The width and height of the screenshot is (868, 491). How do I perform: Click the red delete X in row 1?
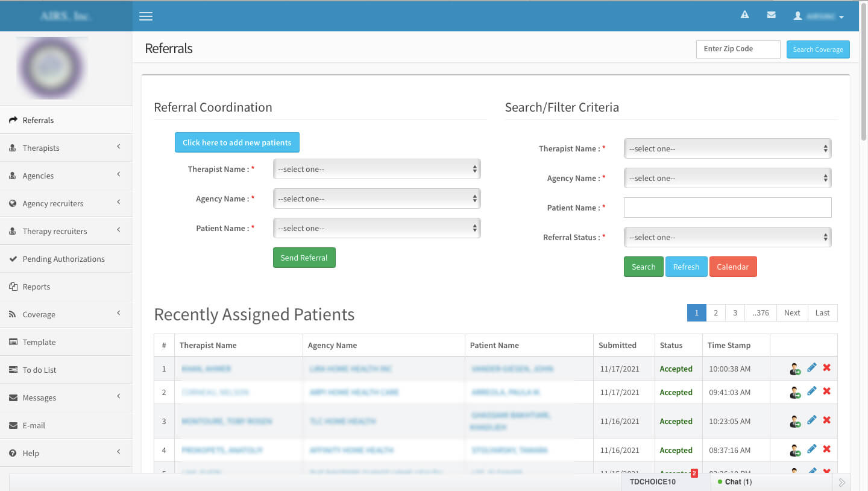tap(826, 368)
